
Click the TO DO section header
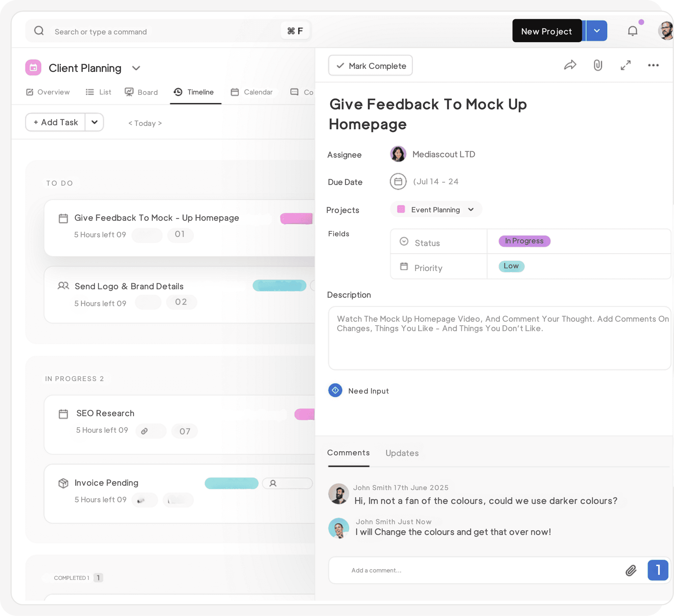(60, 183)
